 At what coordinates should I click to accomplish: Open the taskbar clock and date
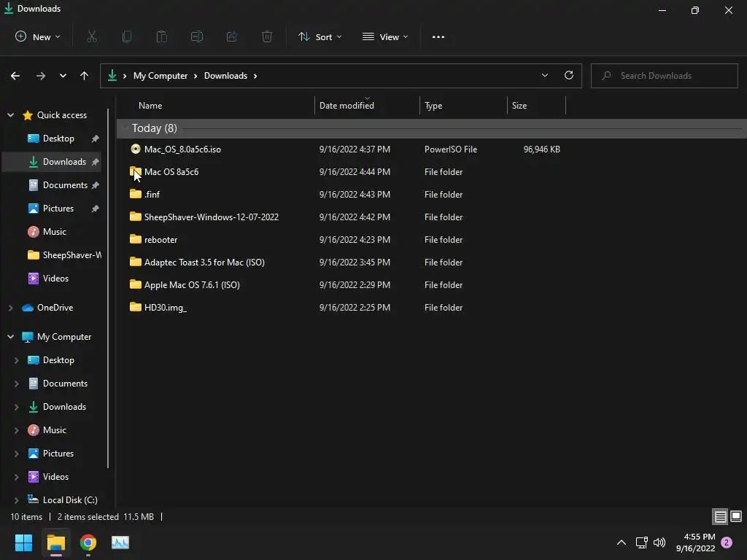point(696,542)
